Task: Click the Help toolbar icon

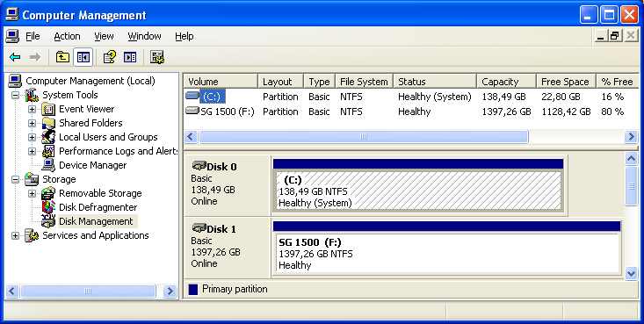Action: (110, 57)
